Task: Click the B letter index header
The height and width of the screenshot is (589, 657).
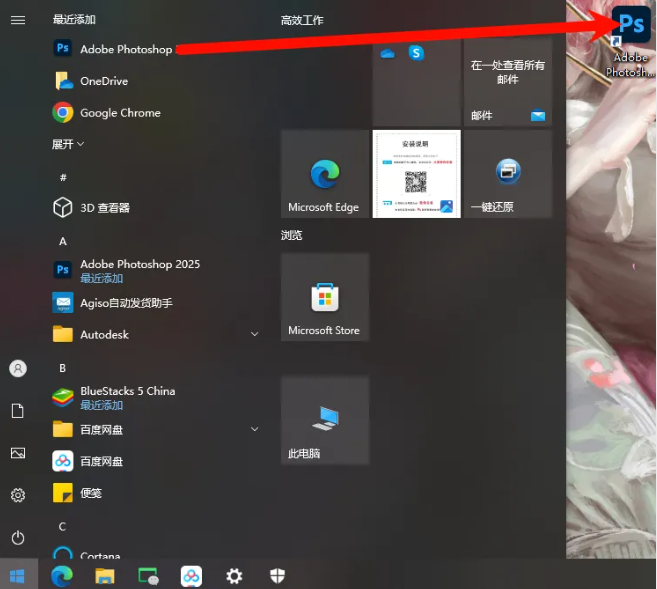Action: point(62,368)
